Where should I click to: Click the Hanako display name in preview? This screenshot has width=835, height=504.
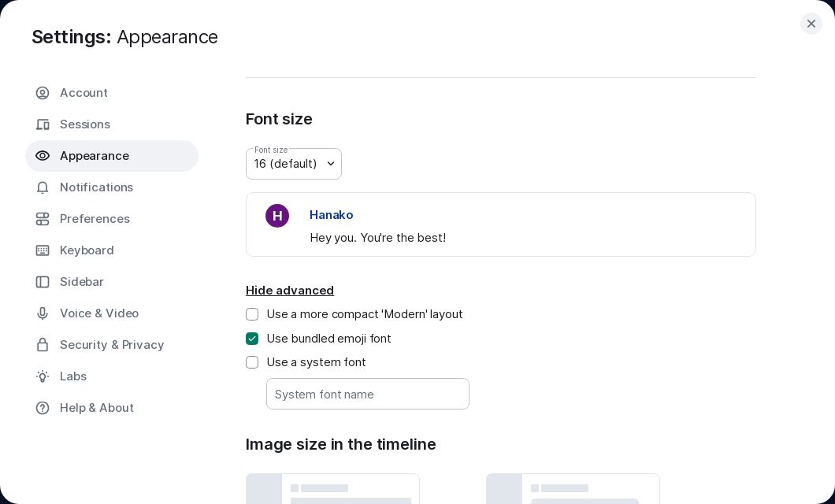point(331,215)
